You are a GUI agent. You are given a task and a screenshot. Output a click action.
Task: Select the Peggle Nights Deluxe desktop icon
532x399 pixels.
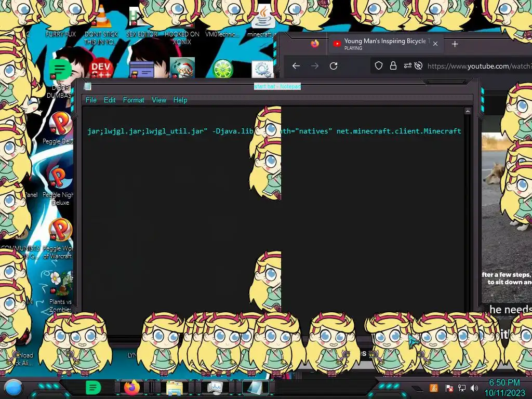point(60,178)
